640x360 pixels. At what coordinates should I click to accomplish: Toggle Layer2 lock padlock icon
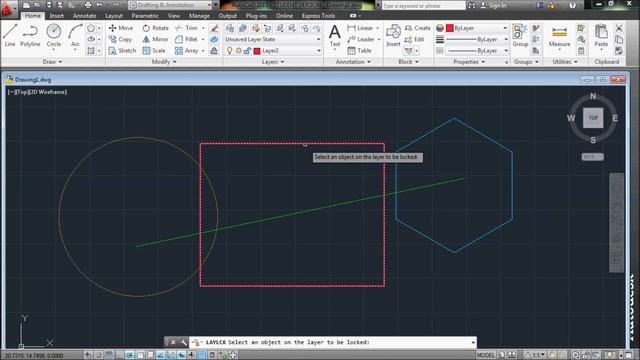tap(247, 51)
